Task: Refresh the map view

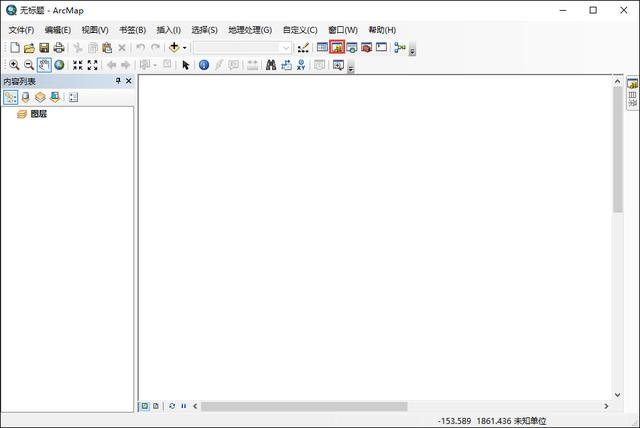Action: point(172,406)
